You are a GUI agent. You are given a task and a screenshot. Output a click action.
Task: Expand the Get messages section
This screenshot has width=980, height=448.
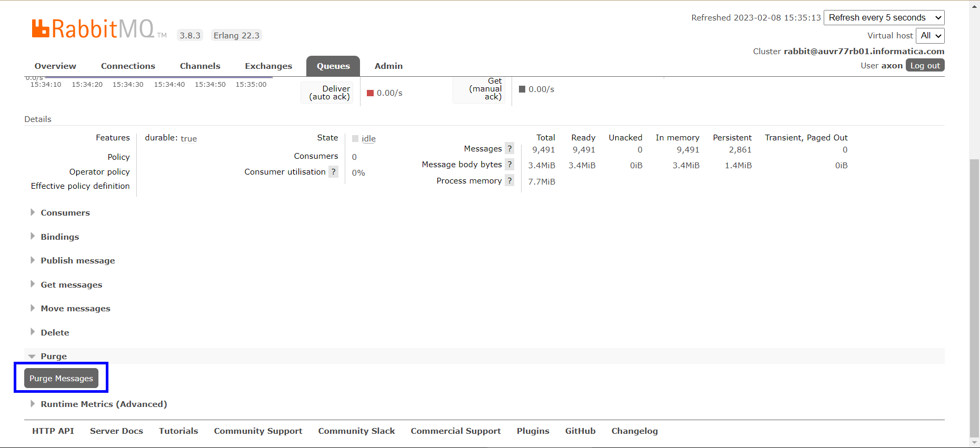tap(71, 284)
